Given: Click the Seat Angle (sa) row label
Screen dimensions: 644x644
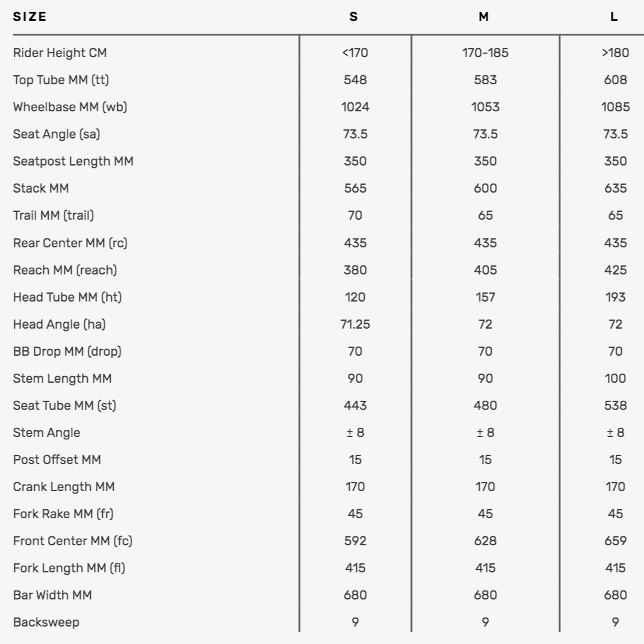Looking at the screenshot, I should 57,134.
